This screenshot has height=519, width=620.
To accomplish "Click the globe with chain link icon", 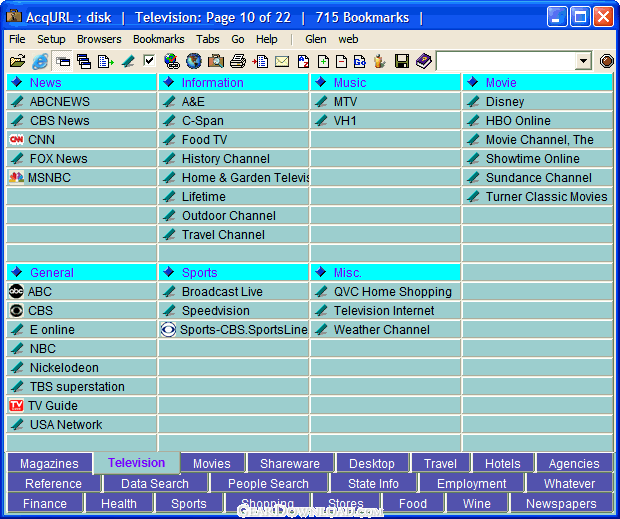I will (x=172, y=61).
